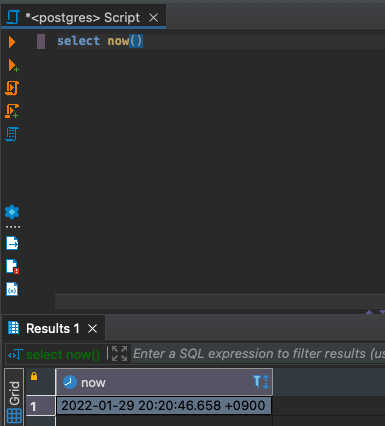Execute script in separate tabs icon
Viewport: 385px width, 426px height.
(12, 111)
